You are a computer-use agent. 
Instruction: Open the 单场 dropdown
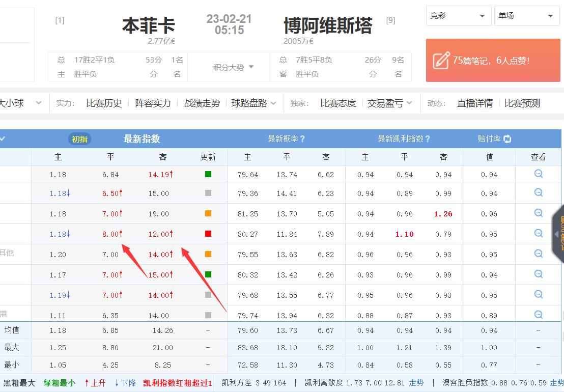(x=526, y=16)
